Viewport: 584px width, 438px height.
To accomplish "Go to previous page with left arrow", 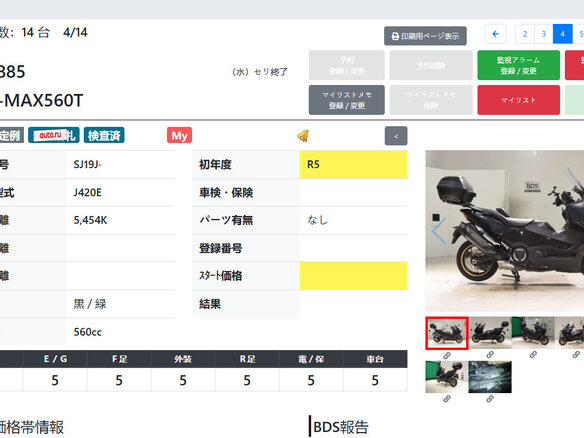I will tap(495, 34).
